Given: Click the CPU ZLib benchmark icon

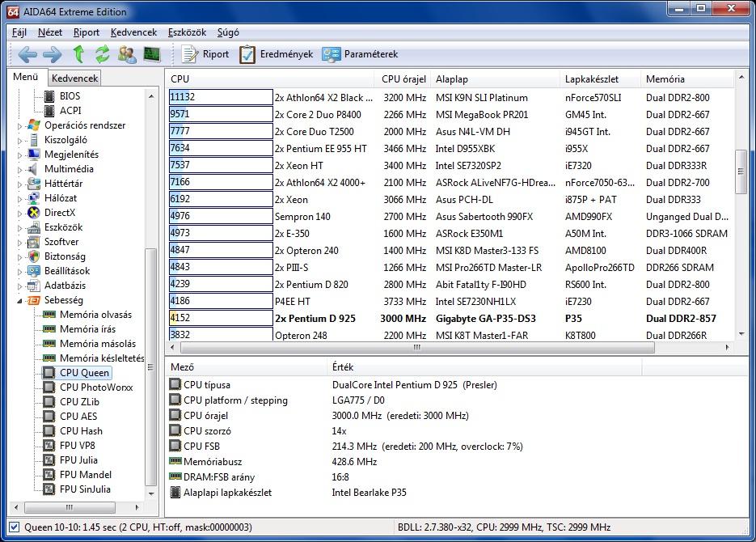Looking at the screenshot, I should pyautogui.click(x=49, y=402).
